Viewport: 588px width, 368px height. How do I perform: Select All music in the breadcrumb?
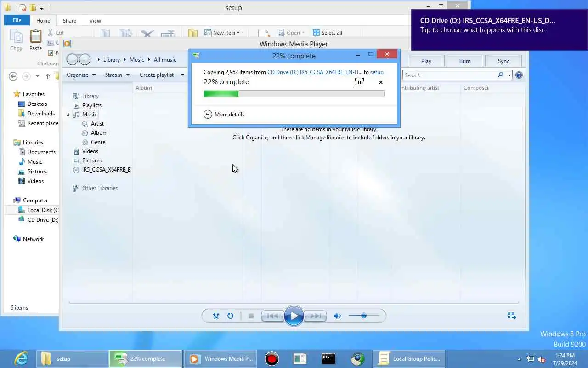165,60
